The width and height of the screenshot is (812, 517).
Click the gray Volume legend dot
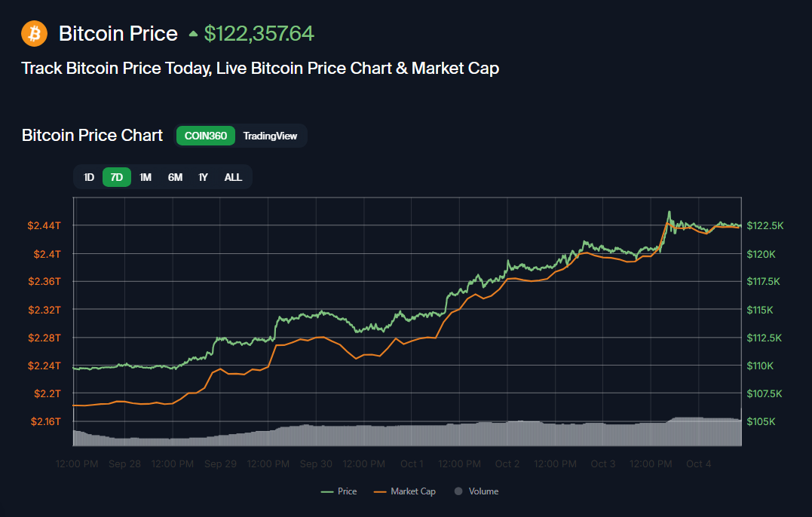pos(458,491)
